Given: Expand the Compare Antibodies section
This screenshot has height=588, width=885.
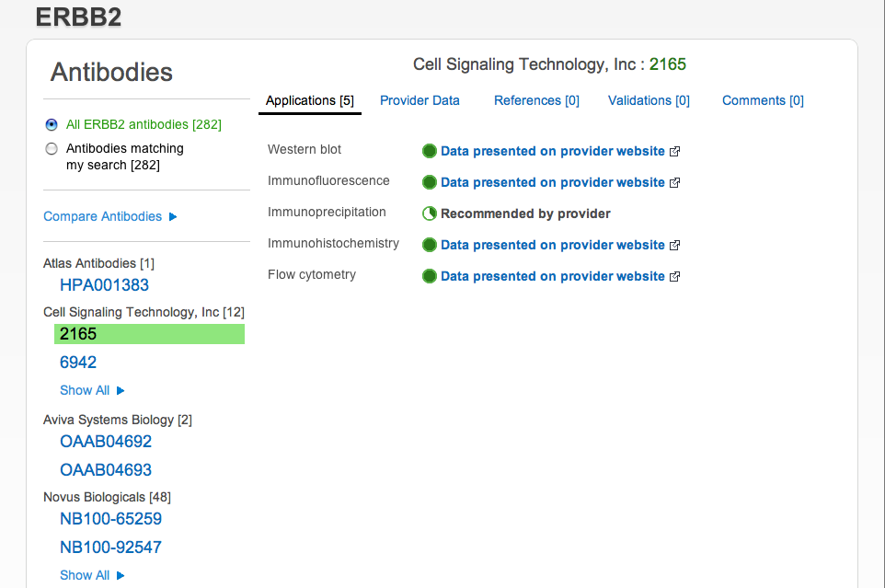Looking at the screenshot, I should point(102,216).
